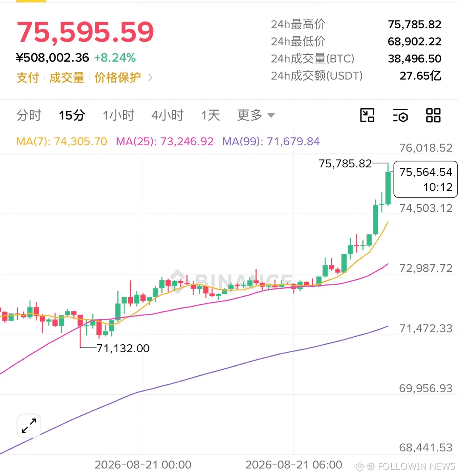Image resolution: width=458 pixels, height=476 pixels.
Task: Tap the 69,956.93 y-axis price label
Action: tap(426, 388)
